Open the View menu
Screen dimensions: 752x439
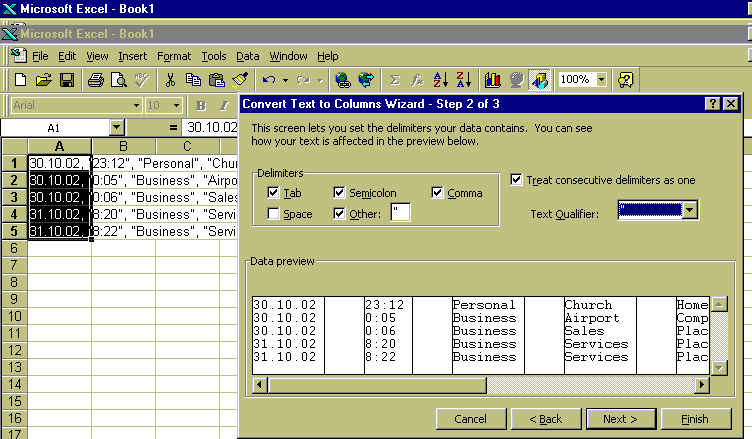97,56
